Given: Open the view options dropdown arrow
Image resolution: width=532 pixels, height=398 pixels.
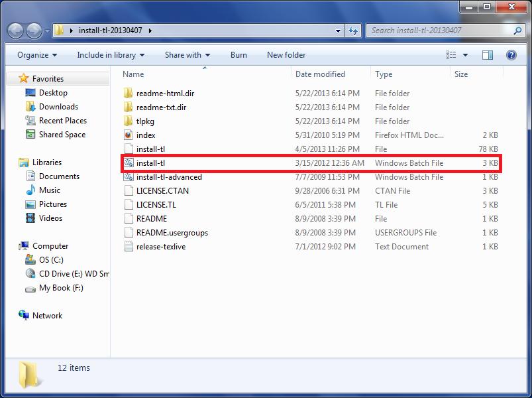Looking at the screenshot, I should click(x=465, y=55).
